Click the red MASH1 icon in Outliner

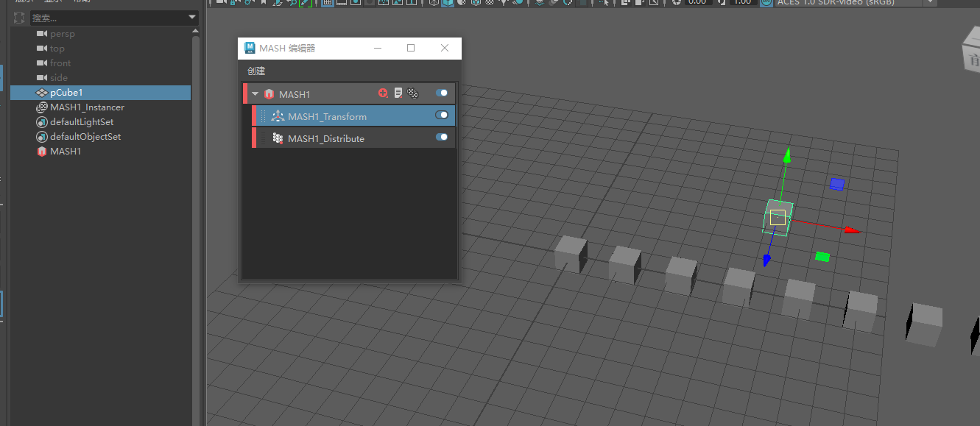point(42,152)
